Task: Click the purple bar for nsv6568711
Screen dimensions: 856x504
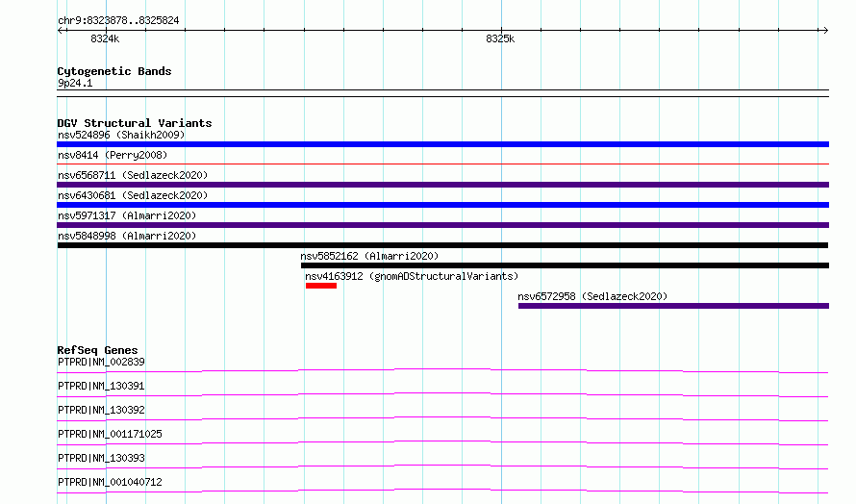Action: click(x=442, y=185)
